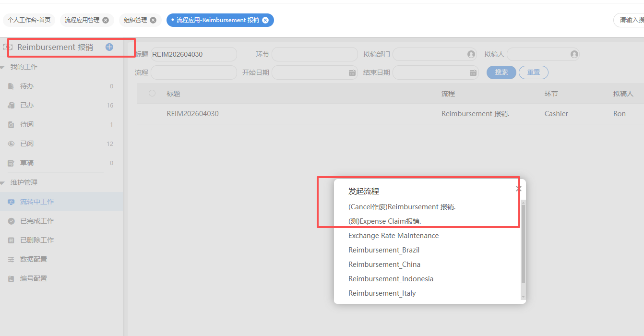Image resolution: width=644 pixels, height=336 pixels.
Task: Select Reimbursement_Indonesia process
Action: [x=391, y=279]
